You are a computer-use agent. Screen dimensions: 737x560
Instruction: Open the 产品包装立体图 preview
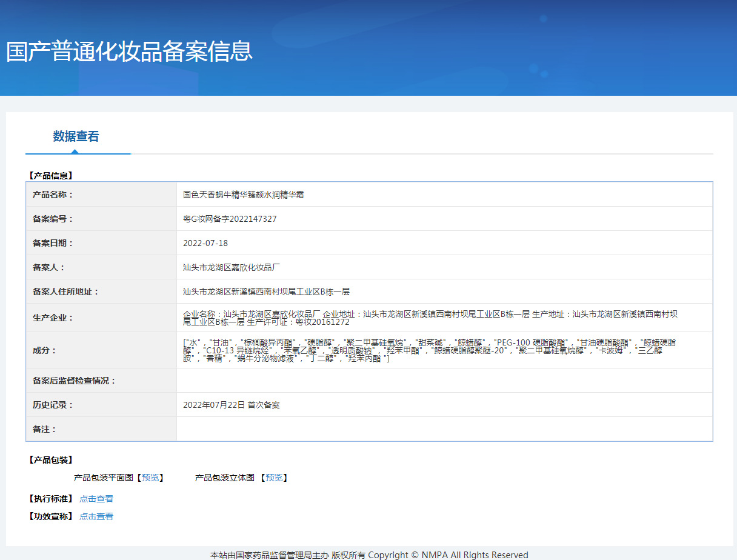tap(275, 478)
